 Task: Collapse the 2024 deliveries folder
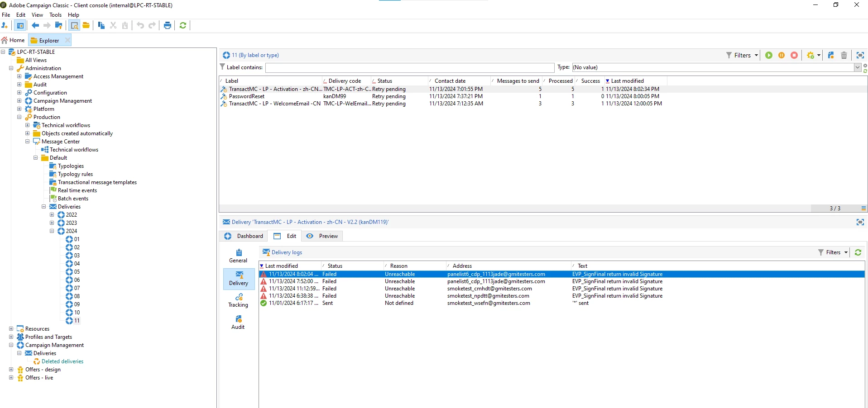point(52,231)
